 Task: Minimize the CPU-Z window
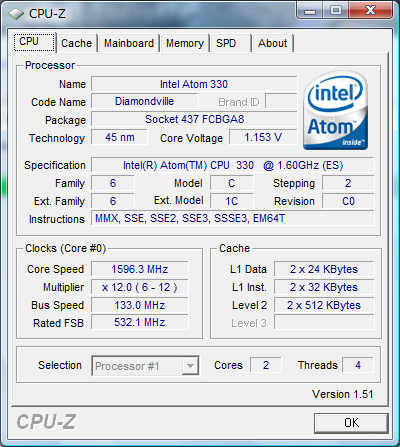click(x=310, y=11)
